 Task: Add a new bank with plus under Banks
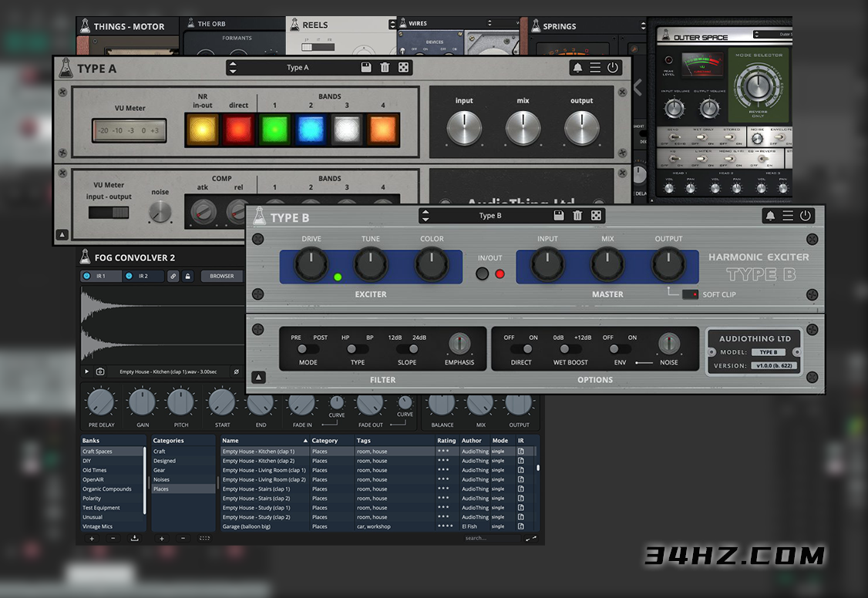click(x=92, y=538)
